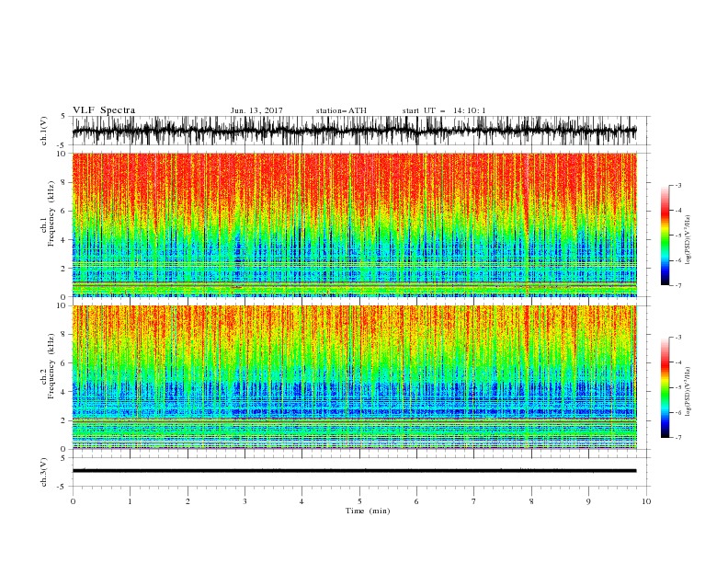Click the ch.1 spectrogram color bar

coord(665,236)
